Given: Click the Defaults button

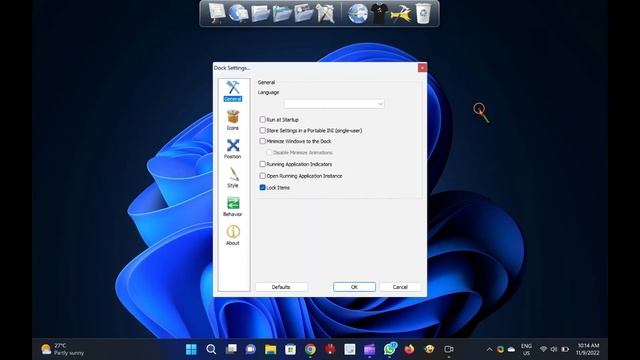Looking at the screenshot, I should point(281,287).
